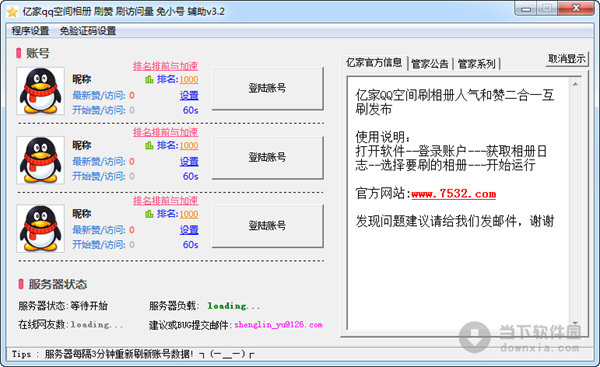This screenshot has height=367, width=600.
Task: Click the info panel scrollbar down arrow
Action: 575,323
